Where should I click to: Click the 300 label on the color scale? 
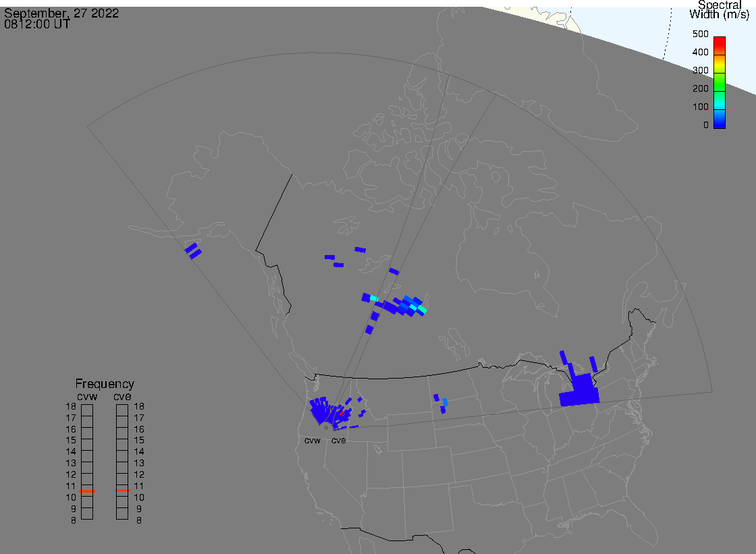[x=700, y=70]
